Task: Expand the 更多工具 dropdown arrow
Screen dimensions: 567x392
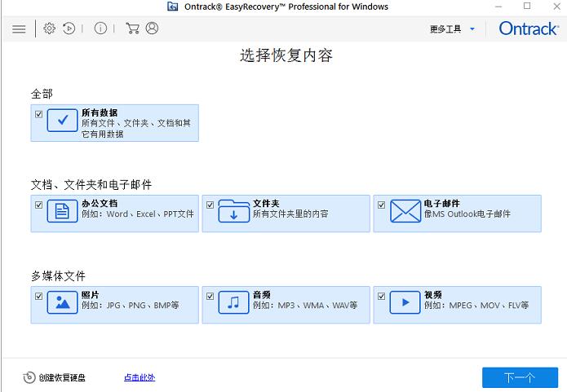Action: pyautogui.click(x=472, y=29)
